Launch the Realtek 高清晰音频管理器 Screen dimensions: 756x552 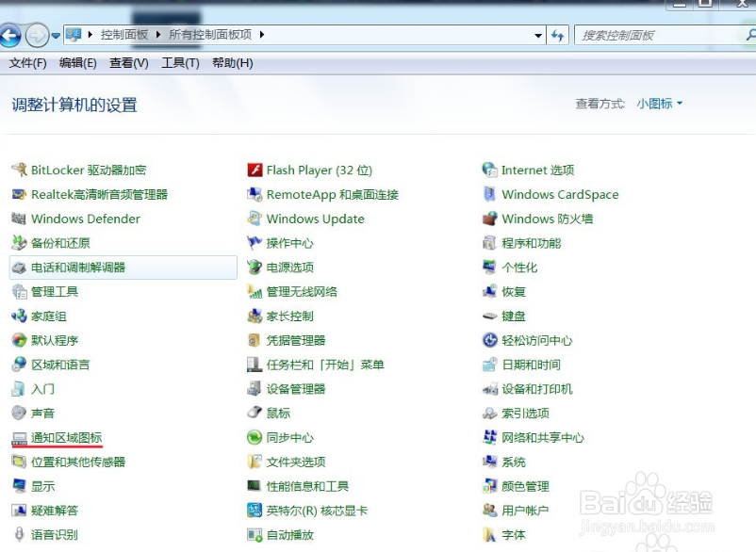(104, 194)
